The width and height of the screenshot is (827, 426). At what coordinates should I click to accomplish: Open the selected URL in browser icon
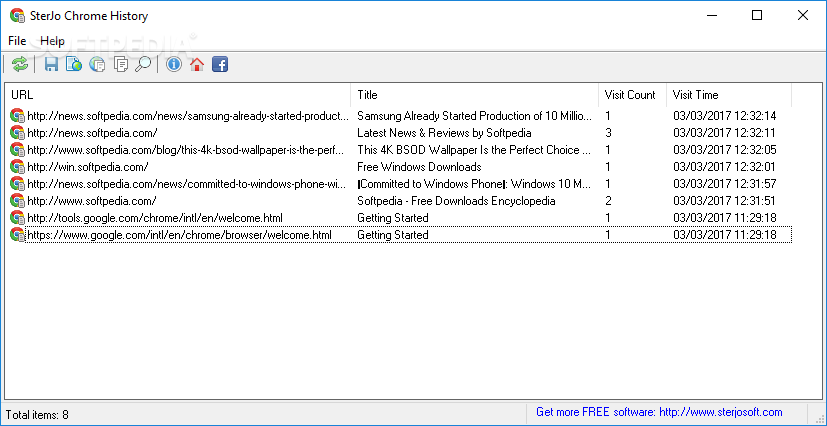tap(74, 64)
